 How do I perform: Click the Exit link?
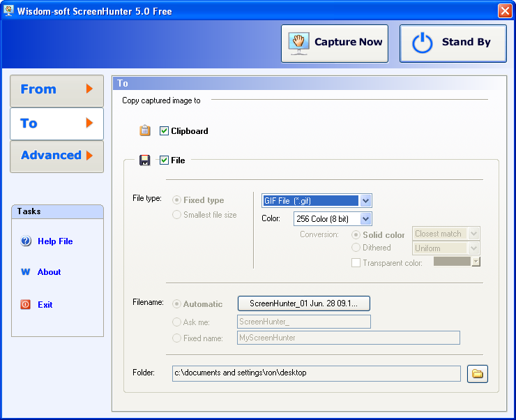45,304
